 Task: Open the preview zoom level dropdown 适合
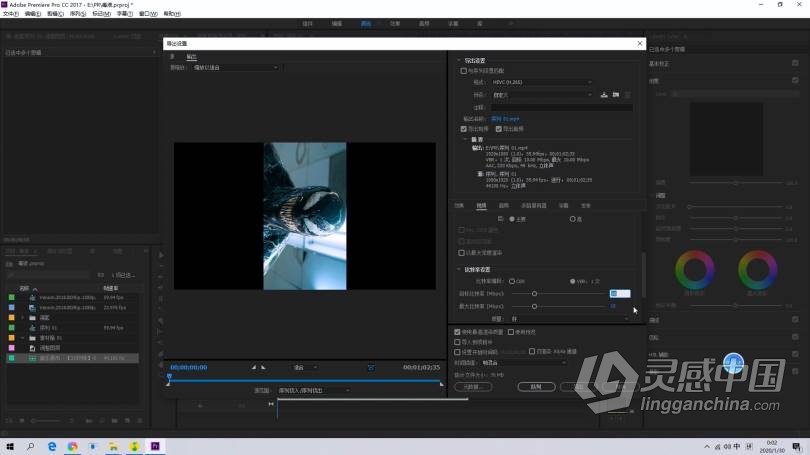coord(305,368)
